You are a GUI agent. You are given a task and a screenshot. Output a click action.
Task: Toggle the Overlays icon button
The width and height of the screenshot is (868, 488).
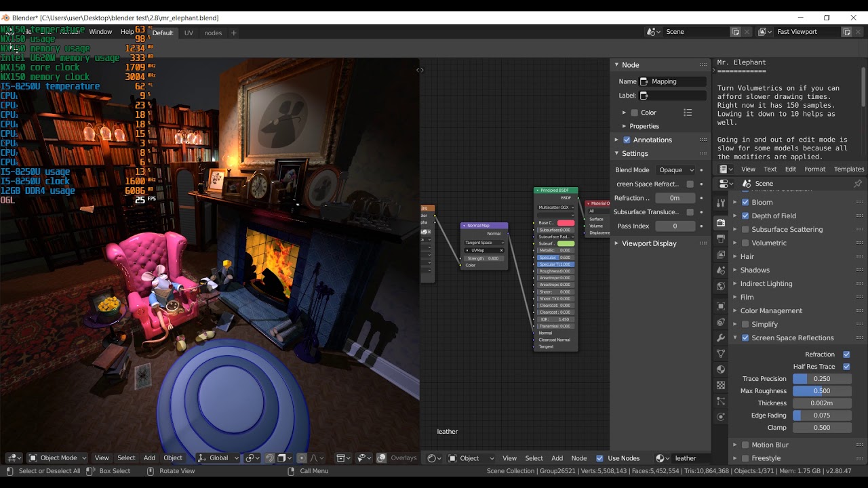click(382, 458)
